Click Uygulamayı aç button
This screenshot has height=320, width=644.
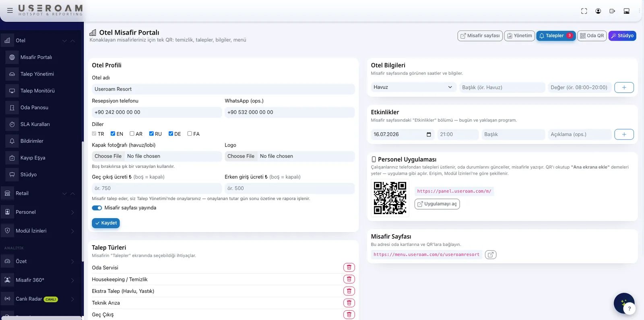[x=437, y=204]
